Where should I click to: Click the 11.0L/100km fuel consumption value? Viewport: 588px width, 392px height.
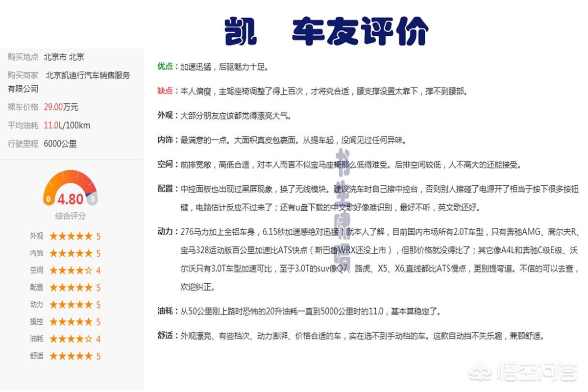67,125
